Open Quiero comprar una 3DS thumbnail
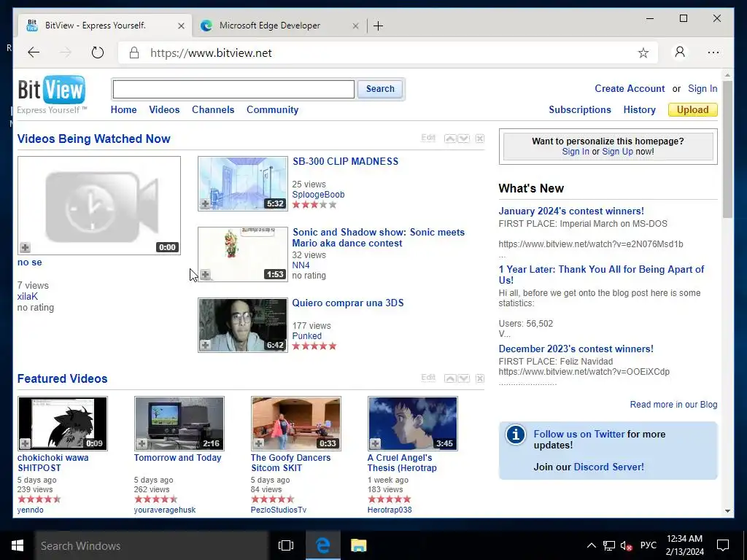This screenshot has height=560, width=747. [x=243, y=325]
